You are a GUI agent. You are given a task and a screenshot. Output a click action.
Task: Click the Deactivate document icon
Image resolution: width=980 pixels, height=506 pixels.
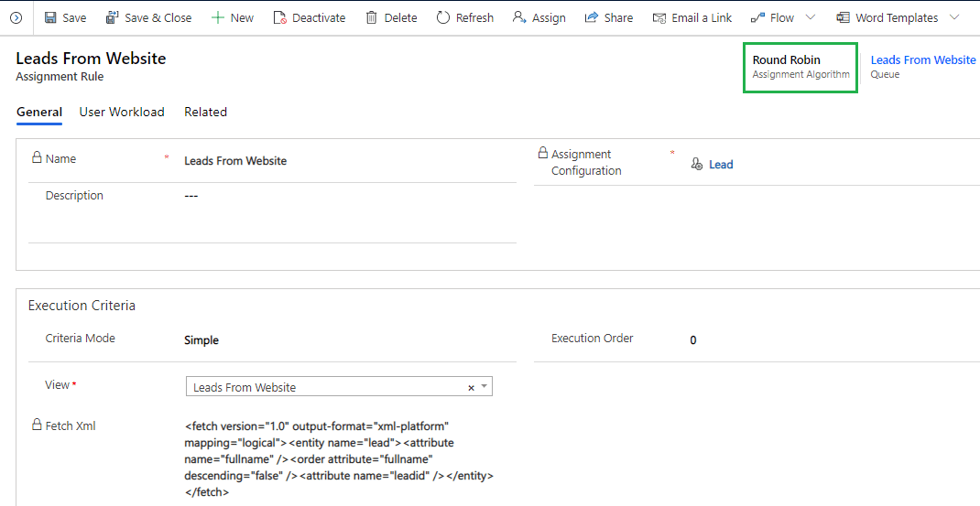280,17
